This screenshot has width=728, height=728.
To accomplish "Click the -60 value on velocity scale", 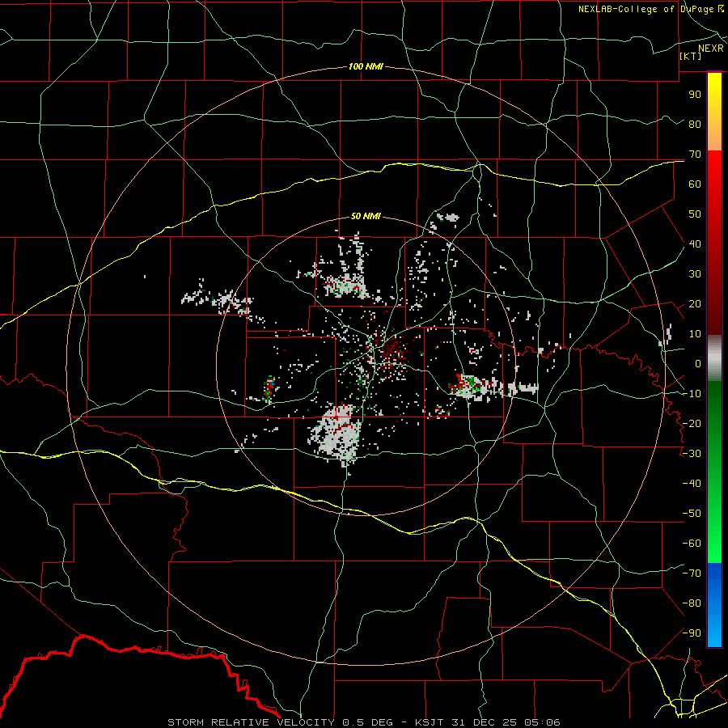I will (692, 544).
